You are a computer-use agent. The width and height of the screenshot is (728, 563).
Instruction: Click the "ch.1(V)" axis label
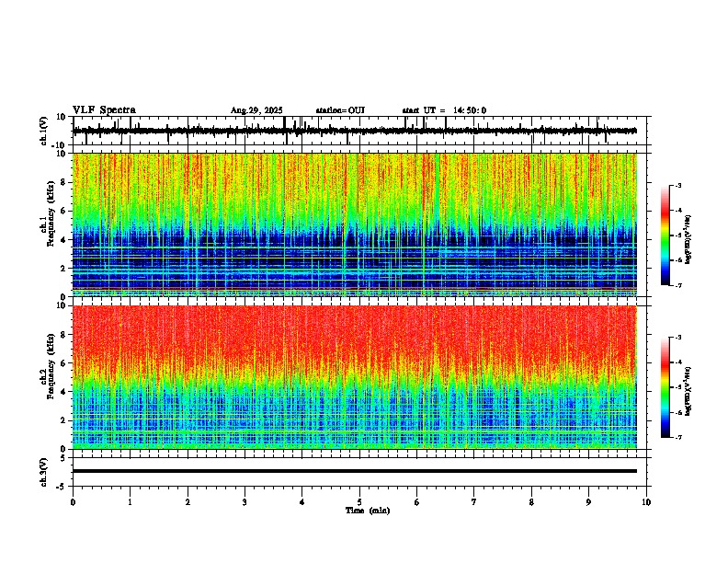[x=44, y=131]
